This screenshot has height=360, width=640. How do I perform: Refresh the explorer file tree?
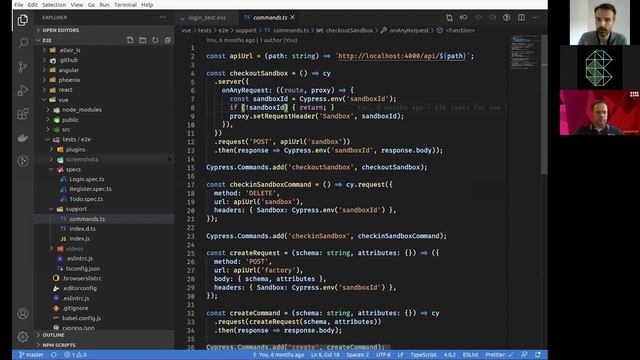click(155, 40)
